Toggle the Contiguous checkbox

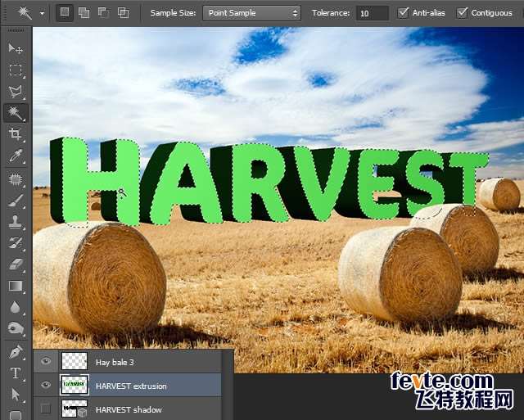coord(462,13)
